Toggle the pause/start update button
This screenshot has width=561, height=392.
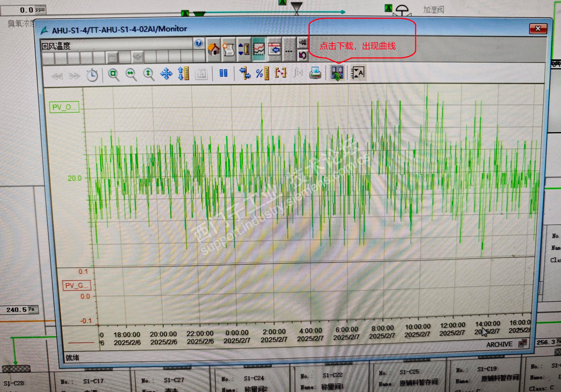[224, 74]
